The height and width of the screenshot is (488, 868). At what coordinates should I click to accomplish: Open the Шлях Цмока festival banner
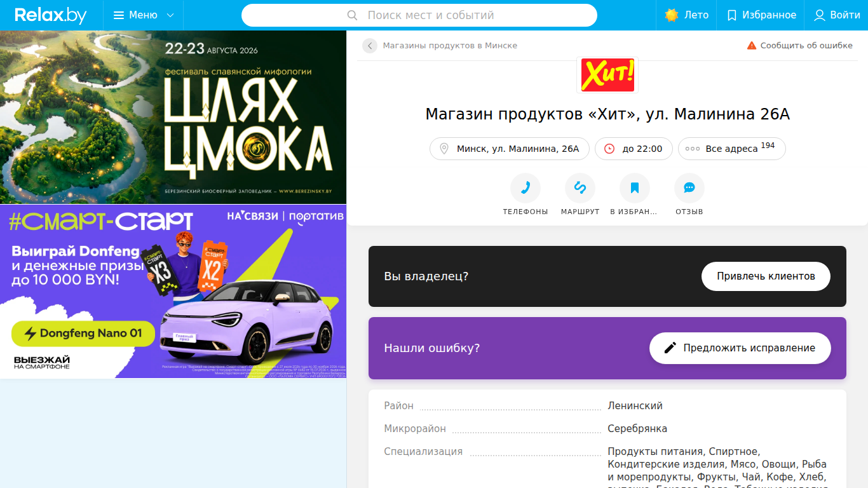(x=173, y=117)
